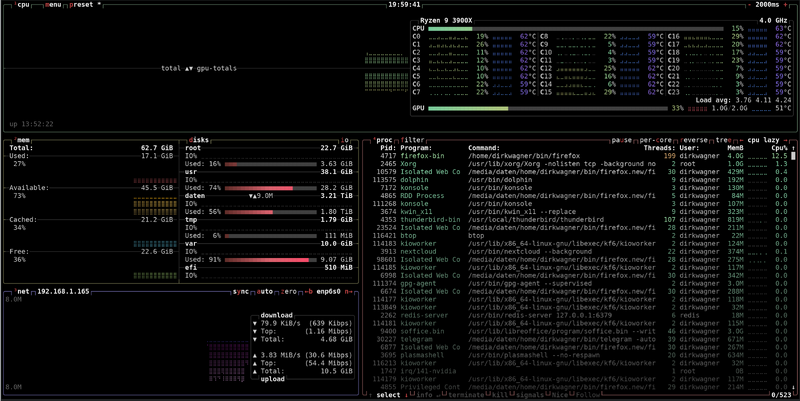Click the net IP address 192.168.1.165
800x401 pixels.
(x=63, y=291)
